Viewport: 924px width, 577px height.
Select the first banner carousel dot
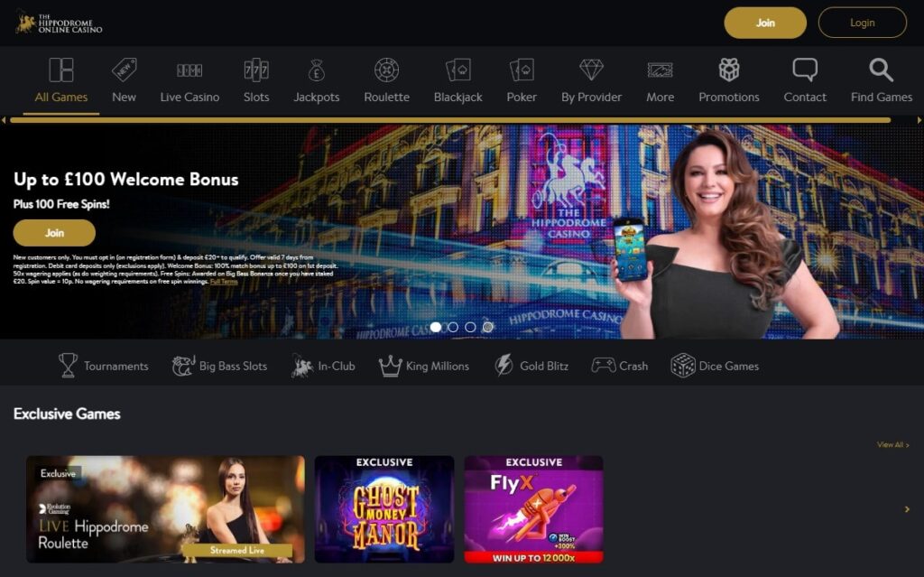(x=436, y=327)
